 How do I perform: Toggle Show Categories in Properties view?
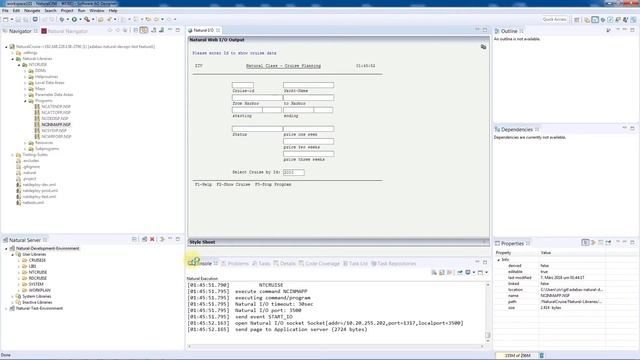(x=585, y=242)
